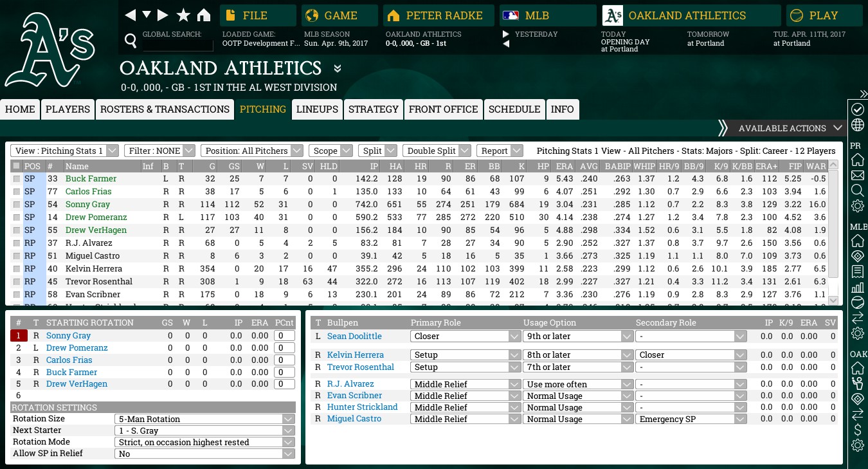Viewport: 868px width, 469px height.
Task: Open the history dropdown triangle between the arrows
Action: point(147,14)
